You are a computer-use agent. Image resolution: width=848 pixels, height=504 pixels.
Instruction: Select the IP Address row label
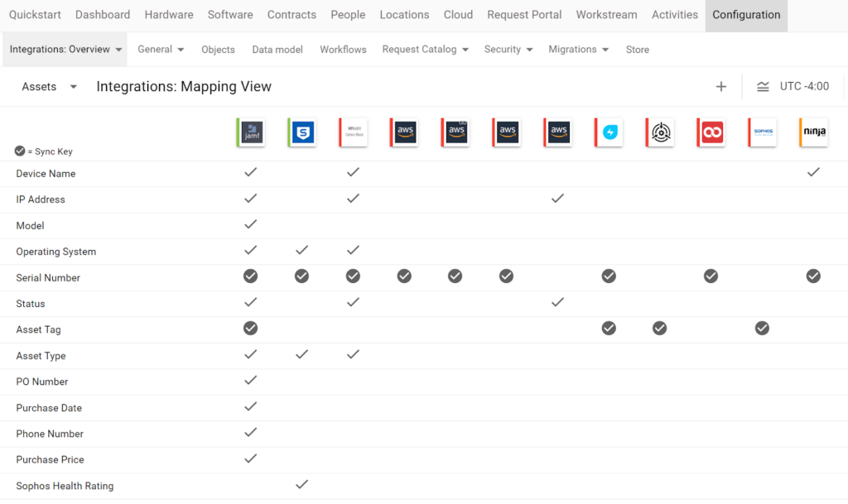(x=41, y=199)
